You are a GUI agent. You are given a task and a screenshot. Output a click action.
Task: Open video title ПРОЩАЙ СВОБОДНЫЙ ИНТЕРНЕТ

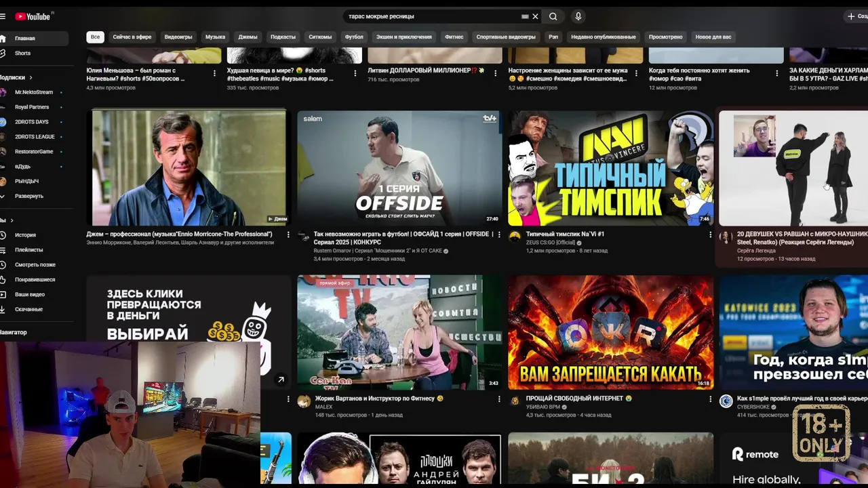coord(579,399)
